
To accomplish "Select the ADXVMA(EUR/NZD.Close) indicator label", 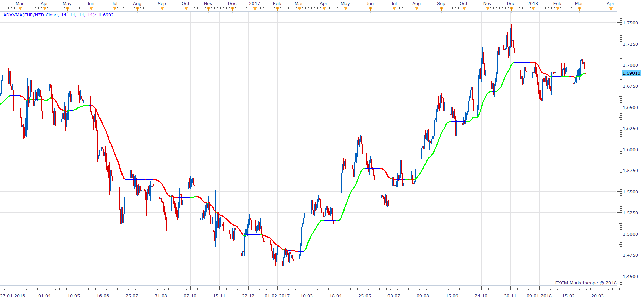I will click(59, 15).
